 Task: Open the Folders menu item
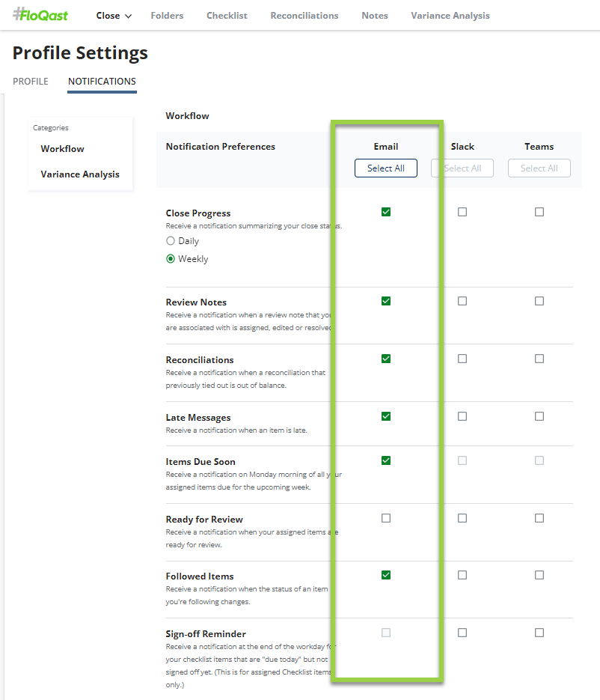pos(167,16)
